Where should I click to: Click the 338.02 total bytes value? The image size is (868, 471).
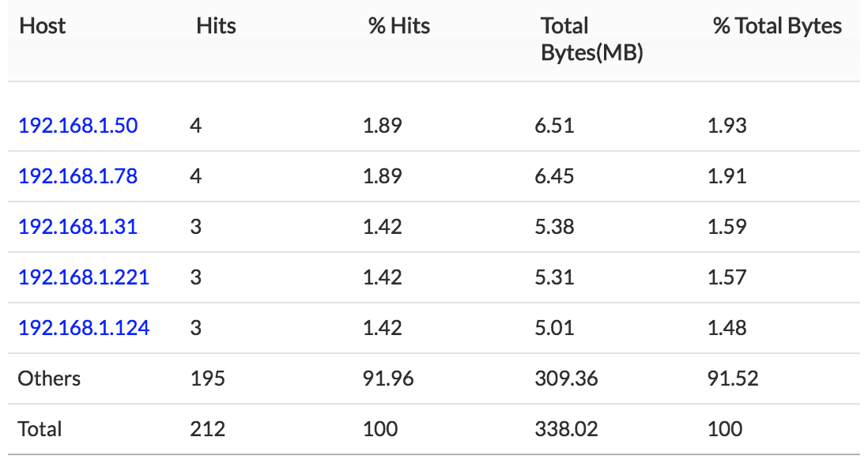566,429
